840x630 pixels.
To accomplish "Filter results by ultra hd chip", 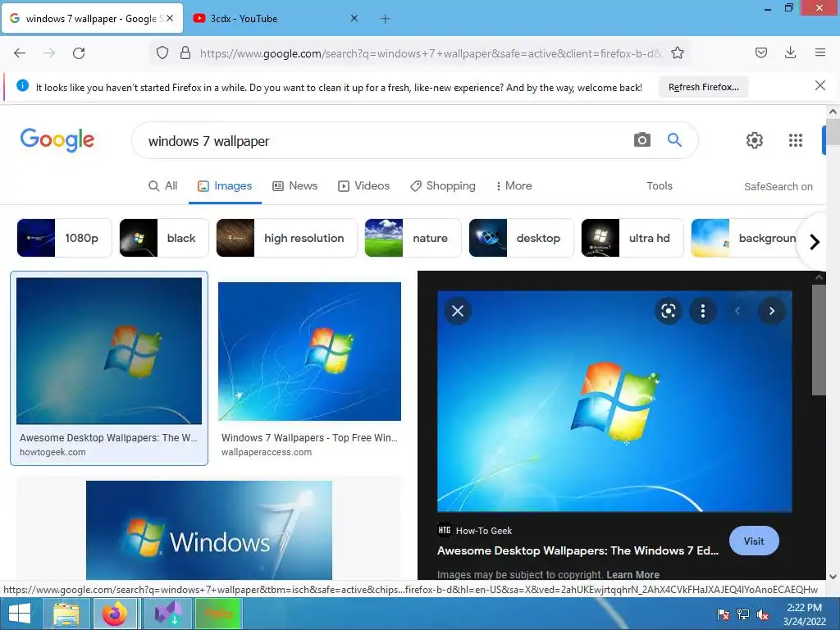I will pos(632,238).
